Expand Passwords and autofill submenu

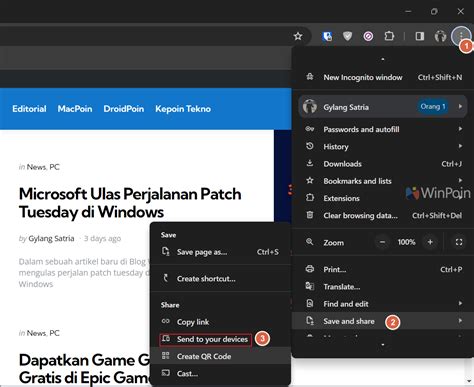[x=383, y=129]
